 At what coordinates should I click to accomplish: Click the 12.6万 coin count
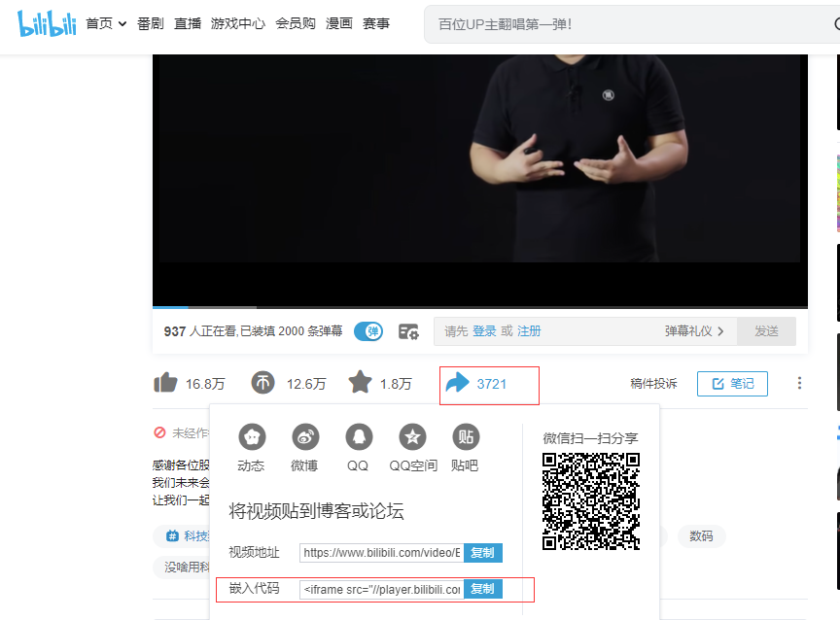tap(306, 384)
